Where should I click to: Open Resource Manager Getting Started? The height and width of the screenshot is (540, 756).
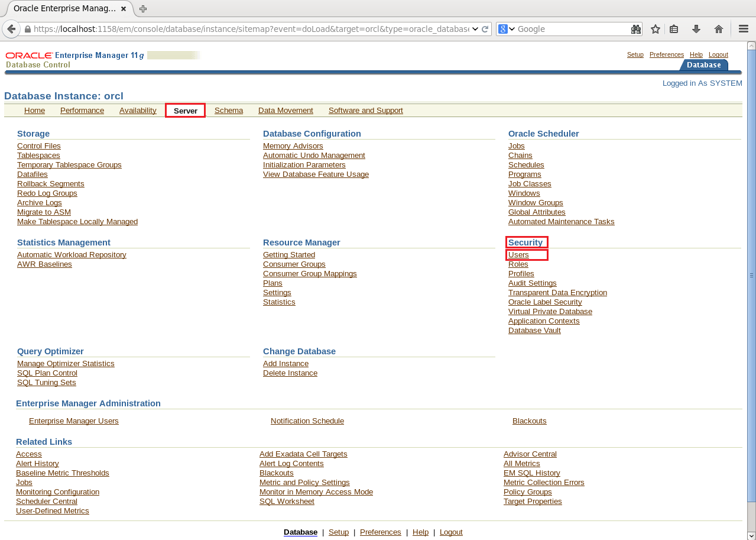tap(289, 255)
